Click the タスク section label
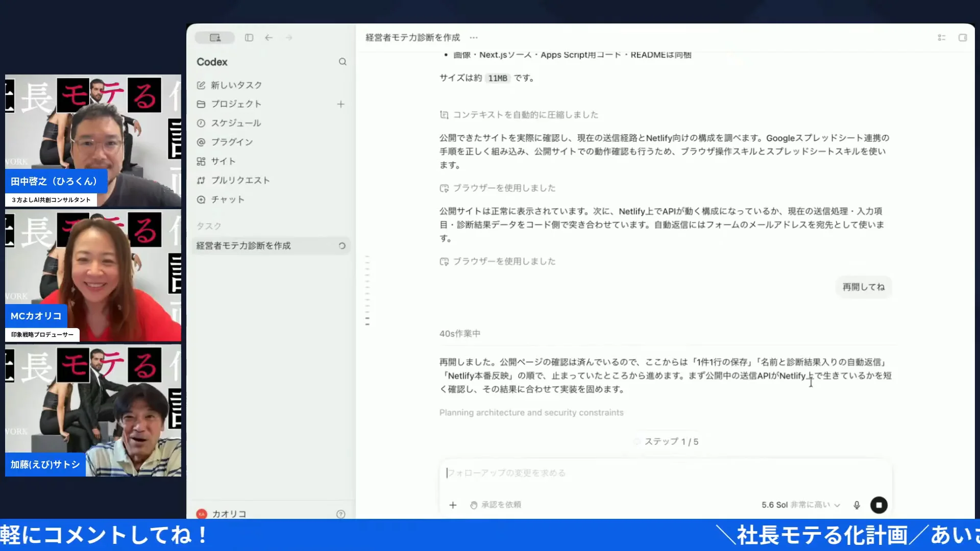The image size is (980, 551). tap(209, 226)
